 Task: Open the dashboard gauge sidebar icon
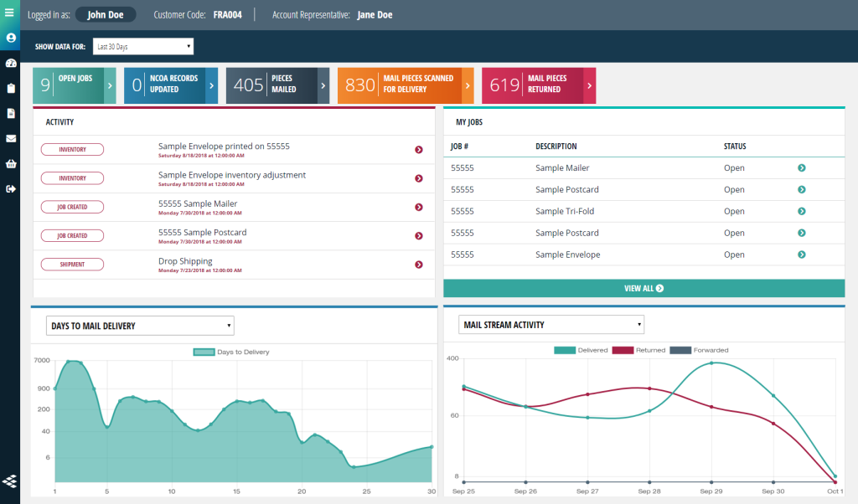coord(10,63)
